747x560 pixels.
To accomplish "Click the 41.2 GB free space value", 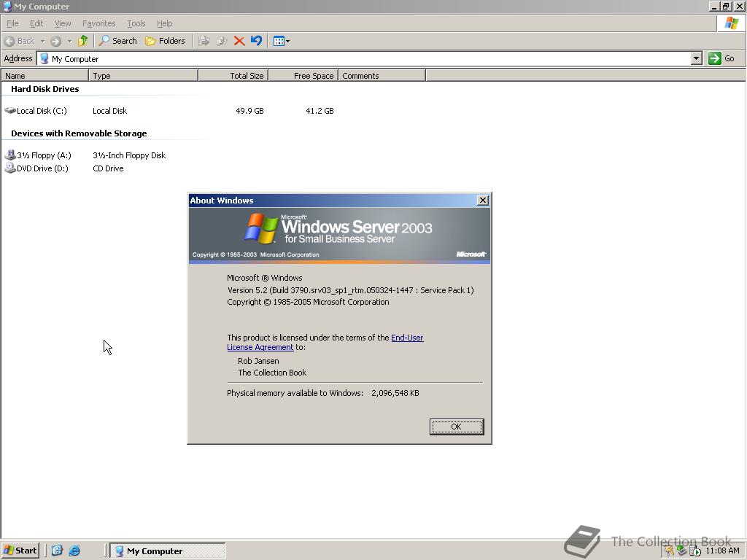I will pos(320,111).
